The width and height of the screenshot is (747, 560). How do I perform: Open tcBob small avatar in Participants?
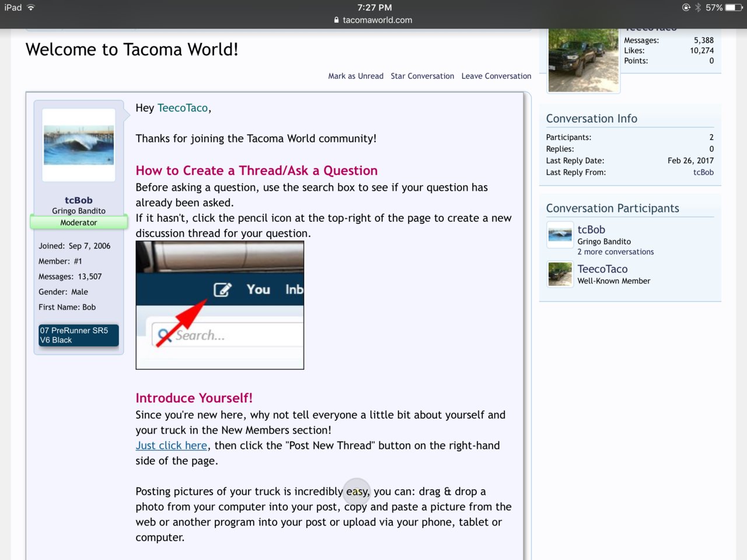pos(560,235)
